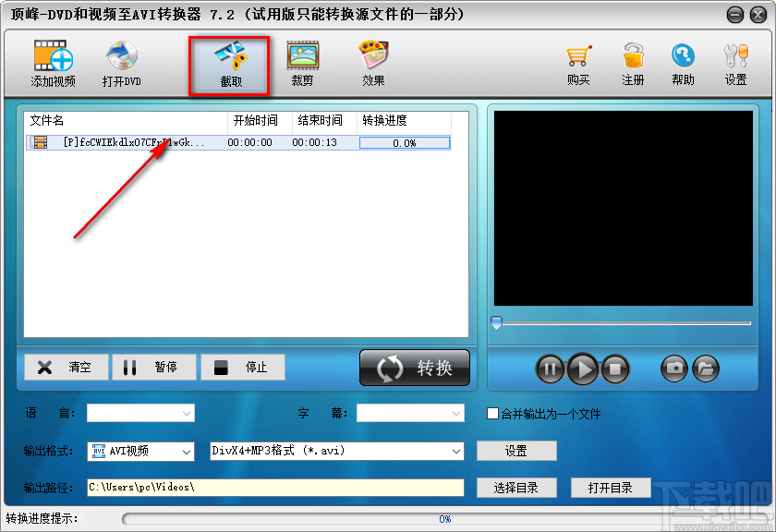Enable 合并输出为一个文件 checkbox
Image resolution: width=776 pixels, height=532 pixels.
tap(492, 413)
